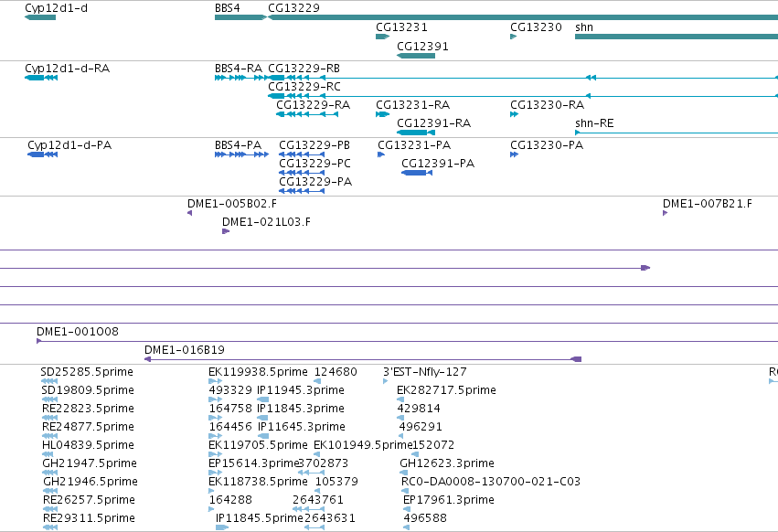Image resolution: width=778 pixels, height=532 pixels.
Task: Click the GH21947.5prime label
Action: point(90,463)
